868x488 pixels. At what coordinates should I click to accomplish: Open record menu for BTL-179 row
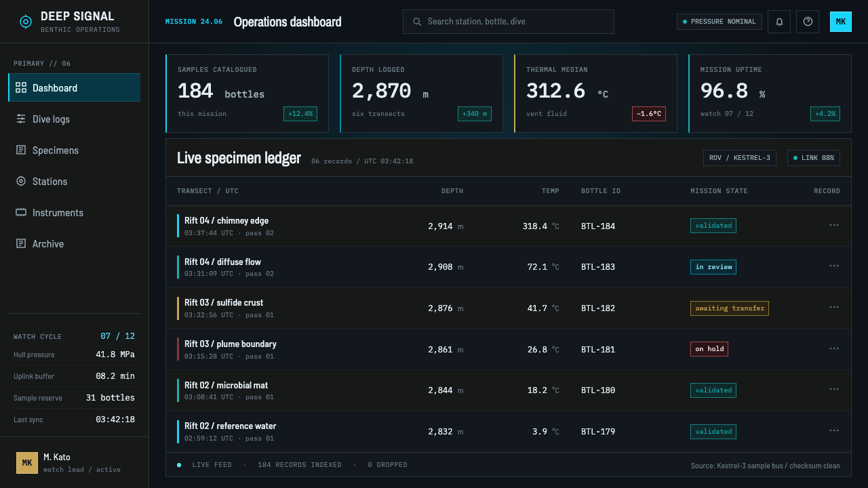click(834, 430)
